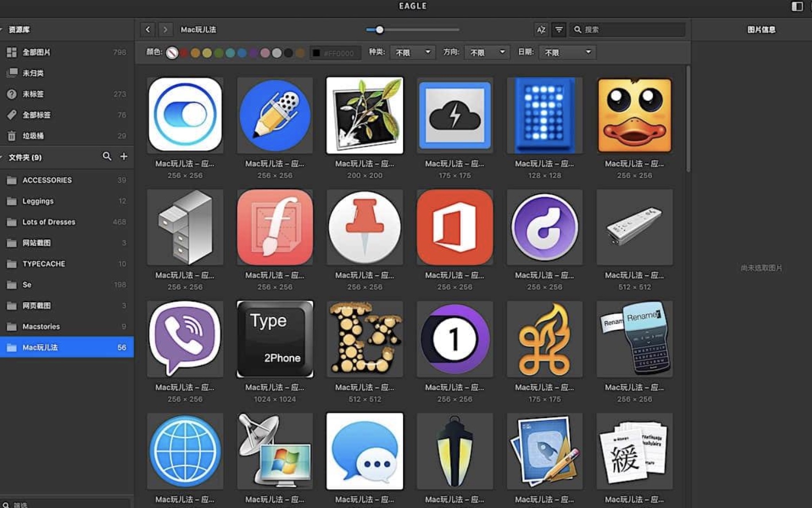
Task: Select the blue globe icon thumbnail
Action: click(x=185, y=451)
